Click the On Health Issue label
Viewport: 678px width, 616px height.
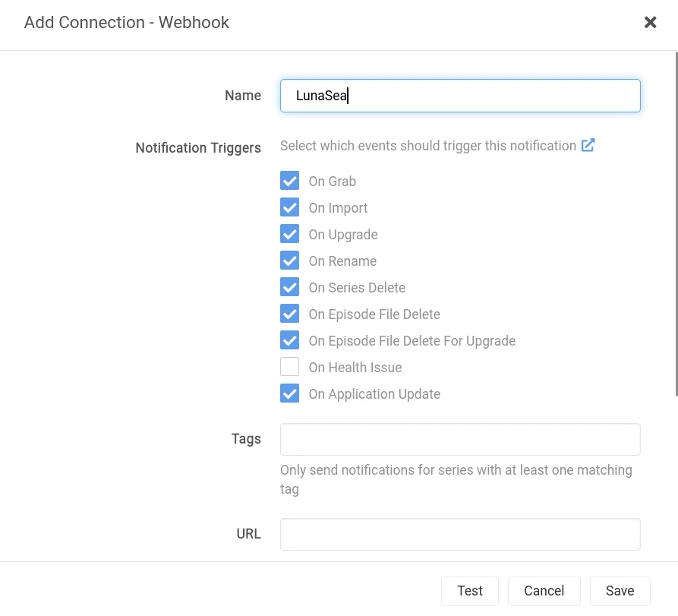click(355, 368)
